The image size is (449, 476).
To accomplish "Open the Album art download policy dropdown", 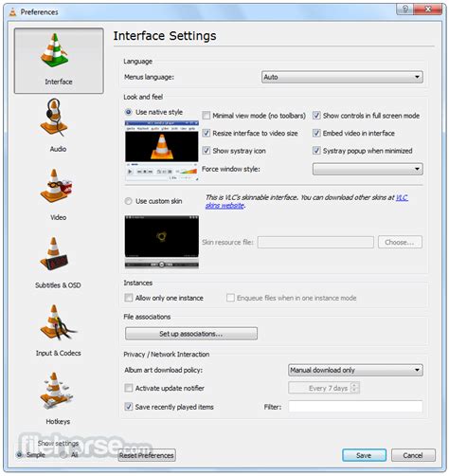I will click(x=355, y=370).
